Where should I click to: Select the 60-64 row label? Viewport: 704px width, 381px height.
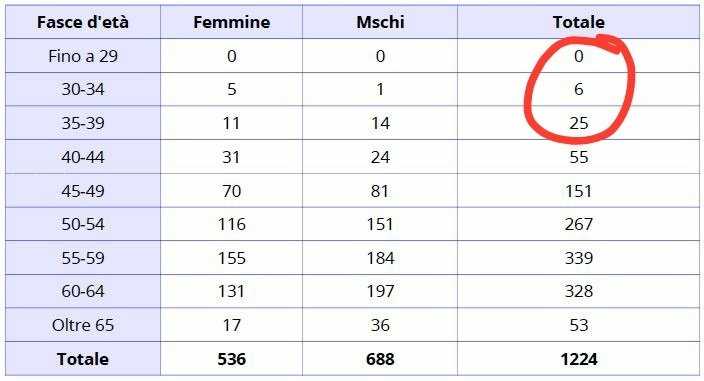tap(83, 291)
